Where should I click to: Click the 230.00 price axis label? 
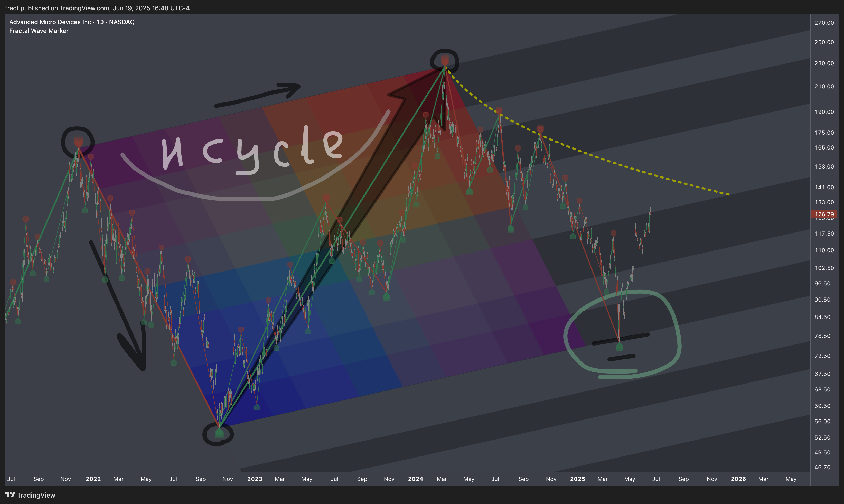[824, 63]
